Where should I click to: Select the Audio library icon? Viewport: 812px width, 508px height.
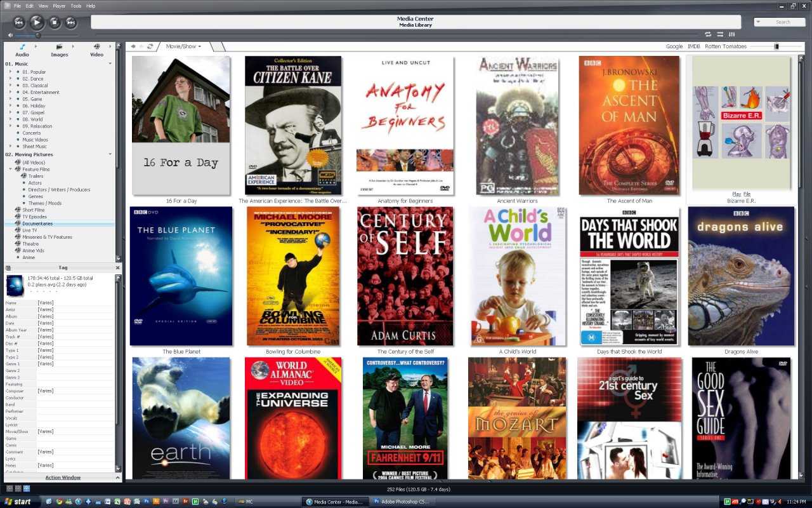[x=22, y=46]
